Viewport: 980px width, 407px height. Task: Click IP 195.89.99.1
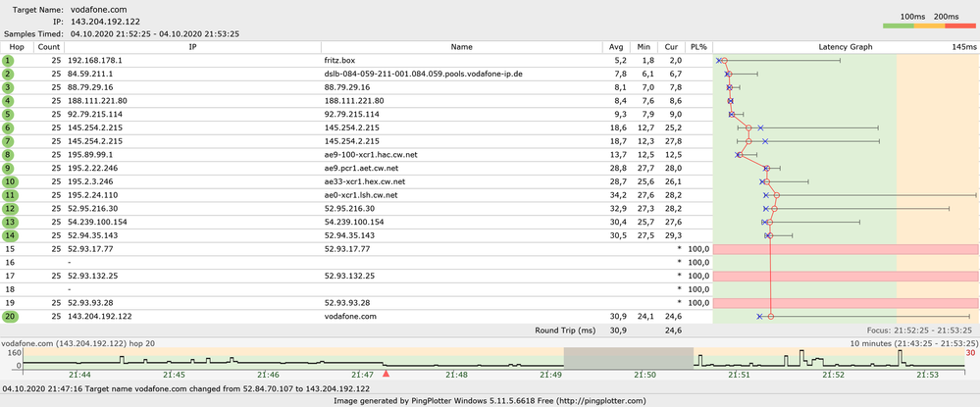[90, 154]
